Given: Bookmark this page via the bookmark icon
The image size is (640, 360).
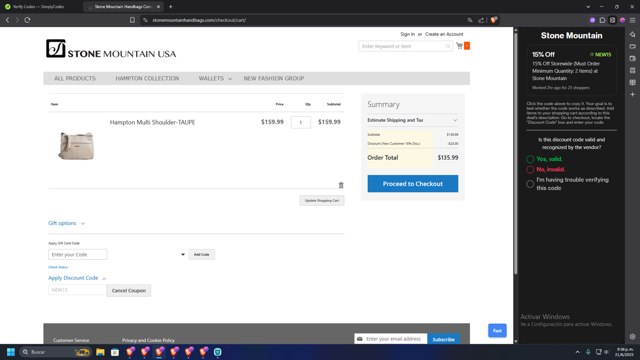Looking at the screenshot, I should point(132,20).
